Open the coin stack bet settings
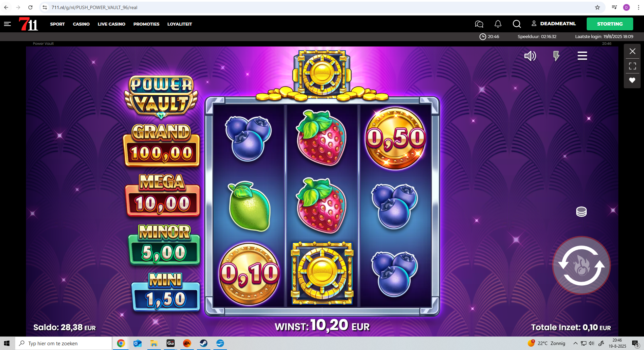The height and width of the screenshot is (350, 644). [581, 212]
